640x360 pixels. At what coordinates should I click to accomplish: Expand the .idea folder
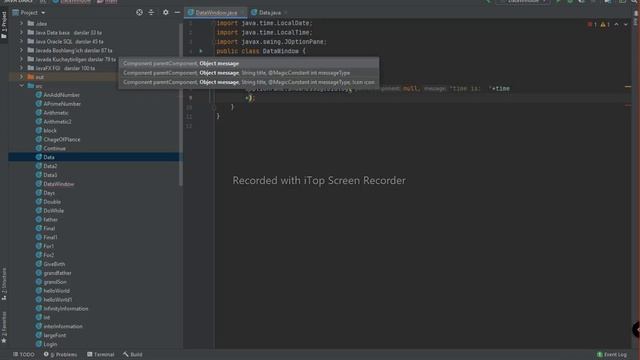[21, 24]
